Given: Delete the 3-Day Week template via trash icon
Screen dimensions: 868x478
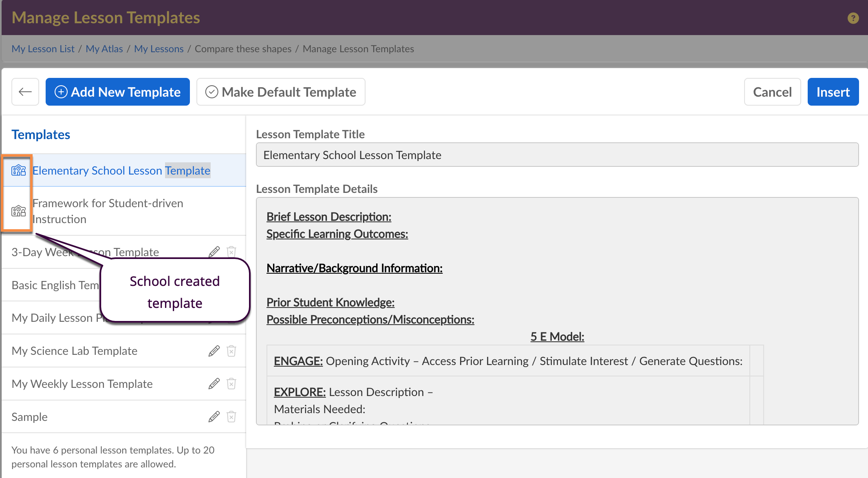Looking at the screenshot, I should 231,252.
